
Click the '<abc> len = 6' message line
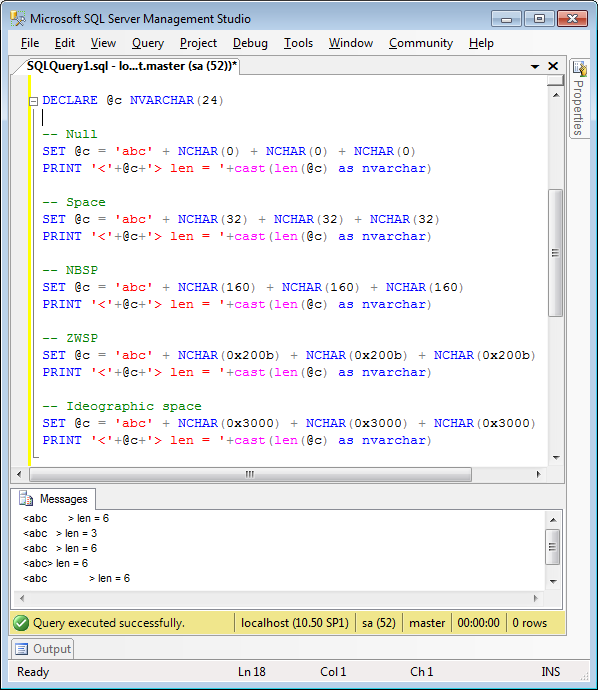(55, 563)
